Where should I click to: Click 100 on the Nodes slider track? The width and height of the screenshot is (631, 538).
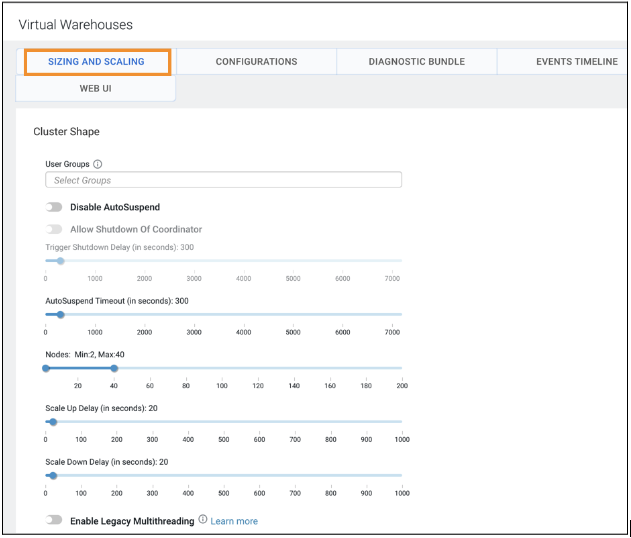pos(222,368)
